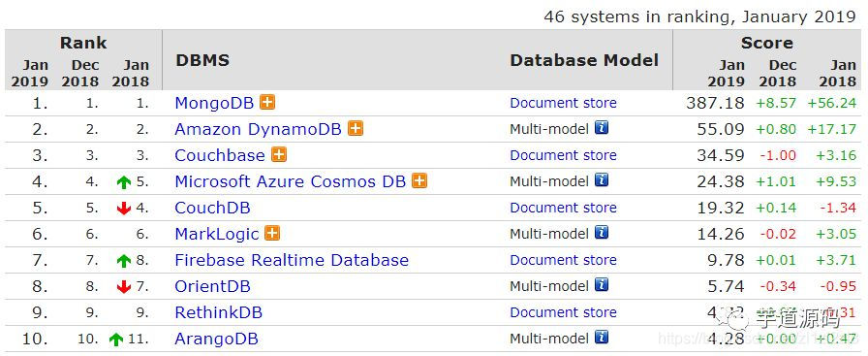Image resolution: width=868 pixels, height=356 pixels.
Task: Click Document store link in RethinkDB row
Action: [x=563, y=312]
